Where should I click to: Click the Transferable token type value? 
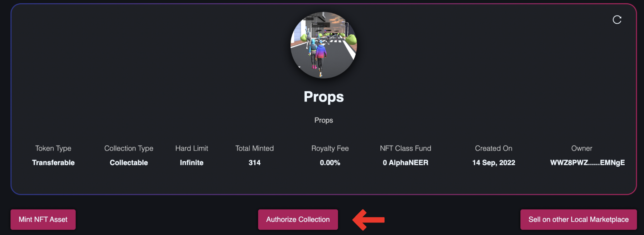click(53, 163)
